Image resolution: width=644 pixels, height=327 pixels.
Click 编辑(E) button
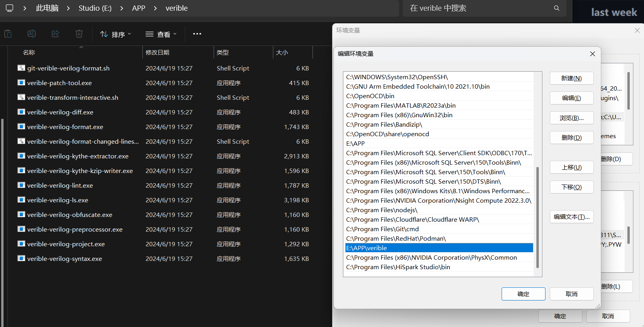572,98
